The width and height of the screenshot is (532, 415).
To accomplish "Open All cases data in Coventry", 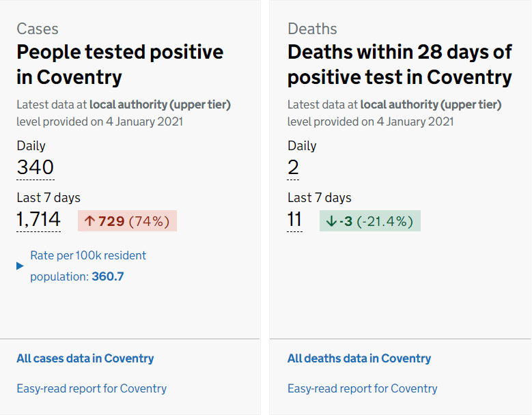I will (x=85, y=358).
